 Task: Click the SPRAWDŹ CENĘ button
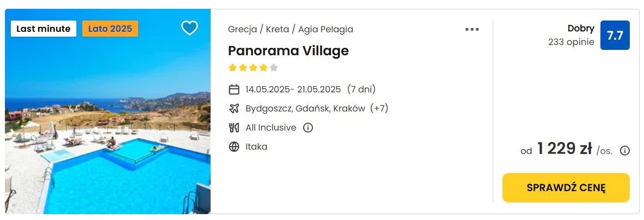coord(566,188)
